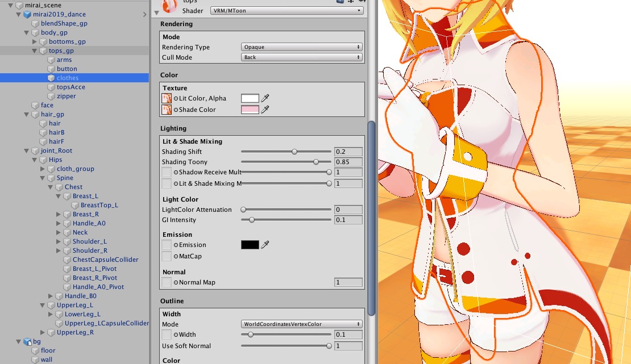Viewport: 631px width, 364px height.
Task: Click texture picker circle beside Normal Map
Action: 176,282
